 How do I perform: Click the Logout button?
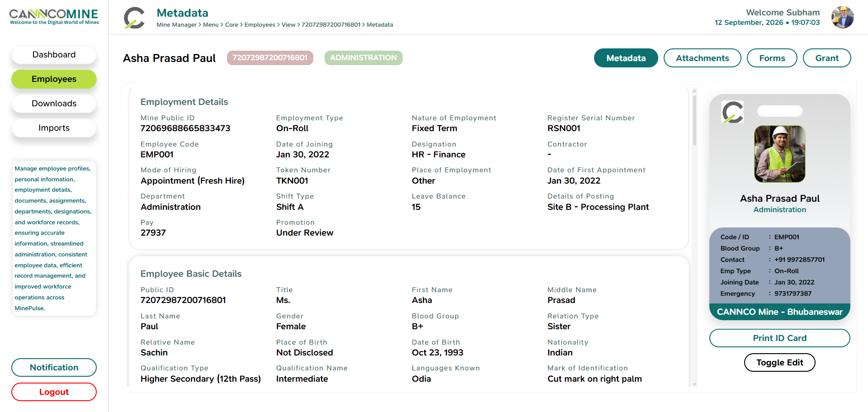(x=54, y=392)
